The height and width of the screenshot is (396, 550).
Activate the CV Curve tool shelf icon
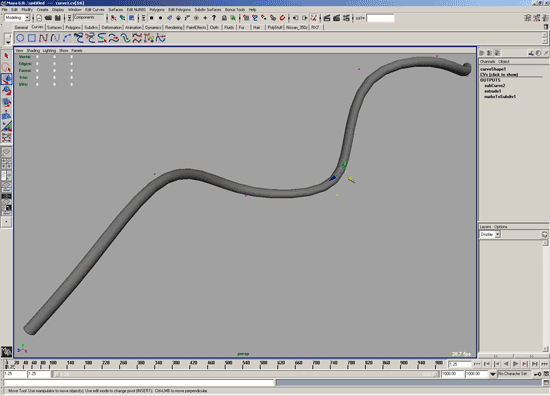(x=43, y=38)
